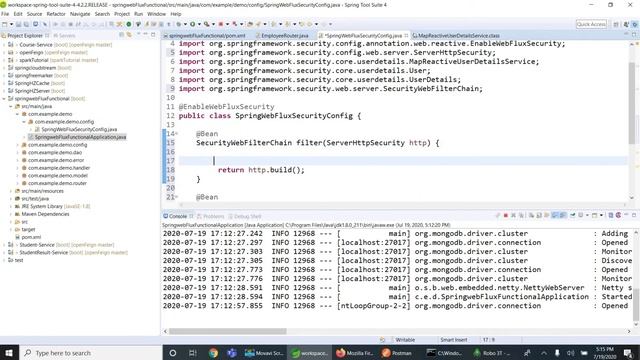Viewport: 640px width, 360px height.
Task: Expand the Course-Service project node
Action: (x=4, y=44)
